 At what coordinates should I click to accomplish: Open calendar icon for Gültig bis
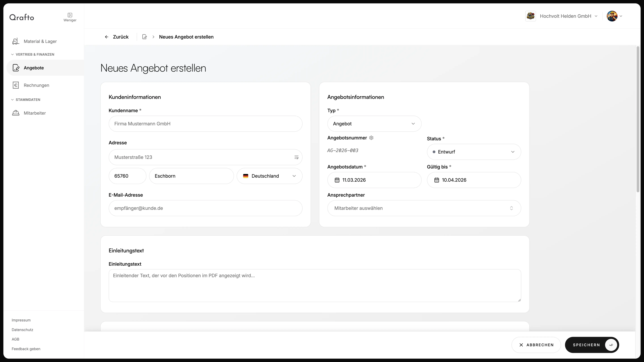(436, 180)
